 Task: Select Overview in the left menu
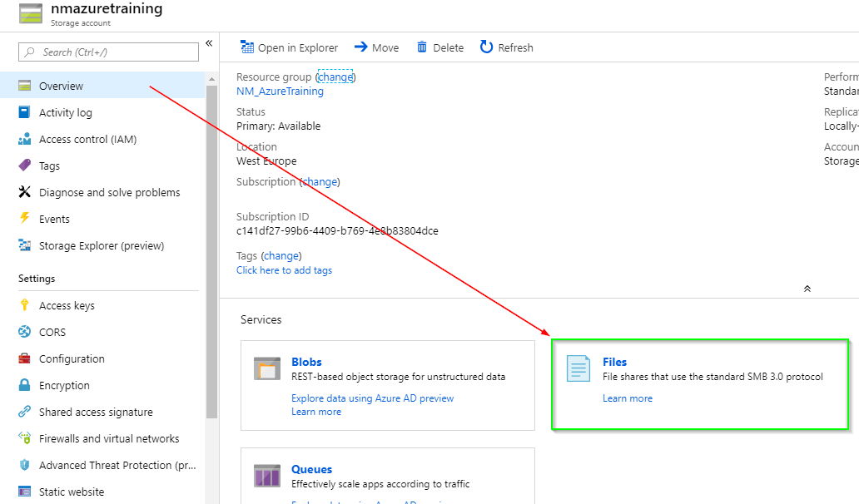(x=61, y=86)
